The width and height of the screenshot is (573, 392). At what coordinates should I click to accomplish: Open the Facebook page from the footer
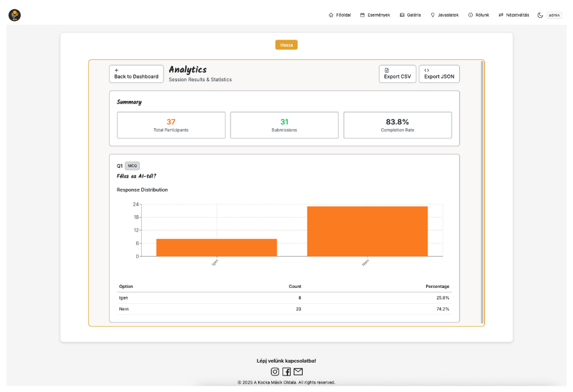(286, 372)
